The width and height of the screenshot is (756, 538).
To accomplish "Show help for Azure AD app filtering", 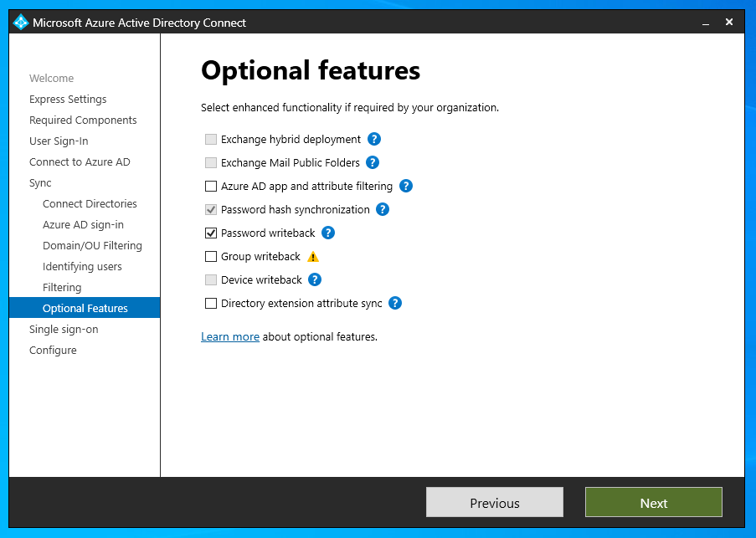I will pyautogui.click(x=406, y=186).
